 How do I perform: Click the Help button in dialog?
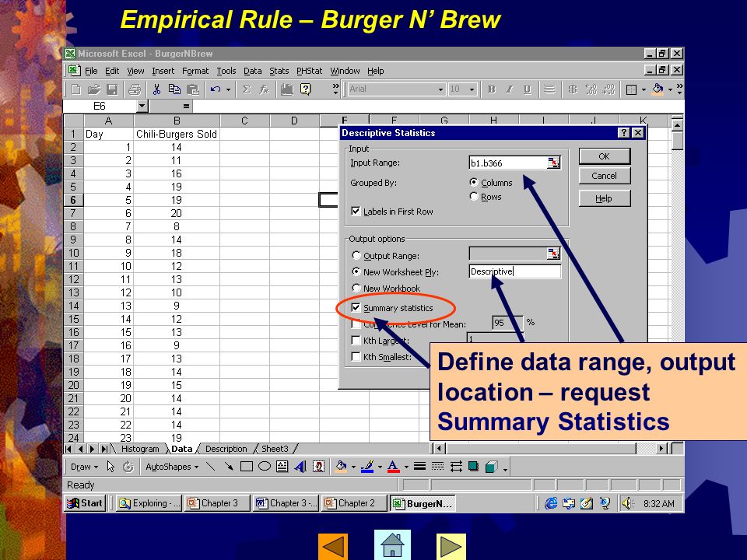pos(604,198)
